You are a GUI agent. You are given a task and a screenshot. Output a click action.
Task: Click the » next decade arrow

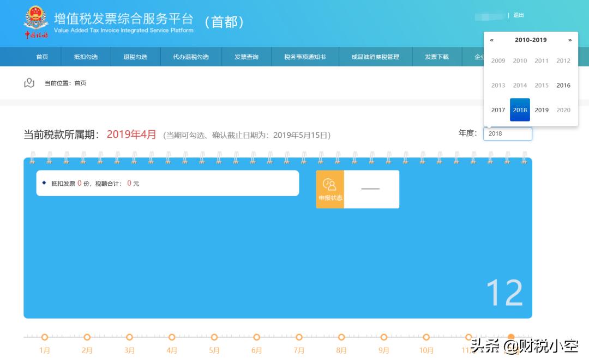tap(570, 40)
